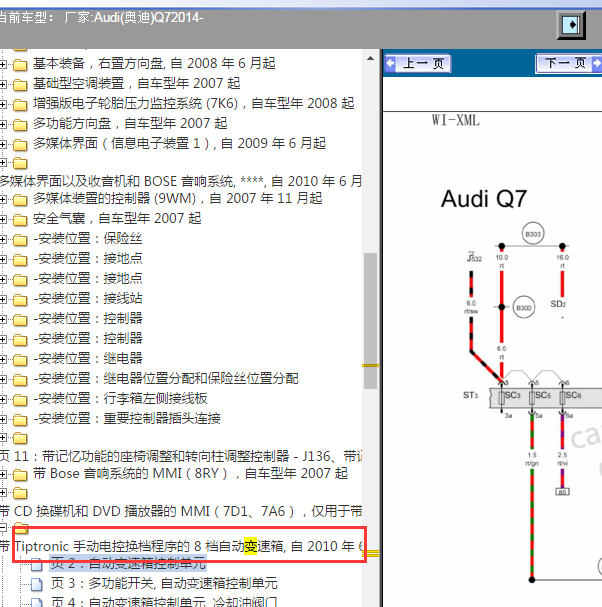Select 多媒体界面以及收音机和 BOSE 音响系统 entry
The width and height of the screenshot is (602, 607).
tap(181, 181)
